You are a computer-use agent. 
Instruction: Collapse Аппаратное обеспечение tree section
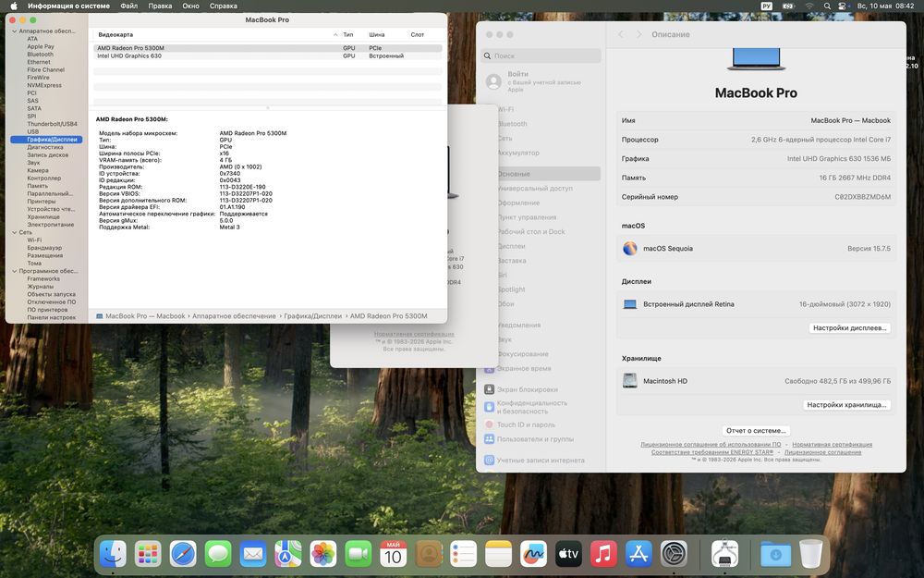coord(14,31)
